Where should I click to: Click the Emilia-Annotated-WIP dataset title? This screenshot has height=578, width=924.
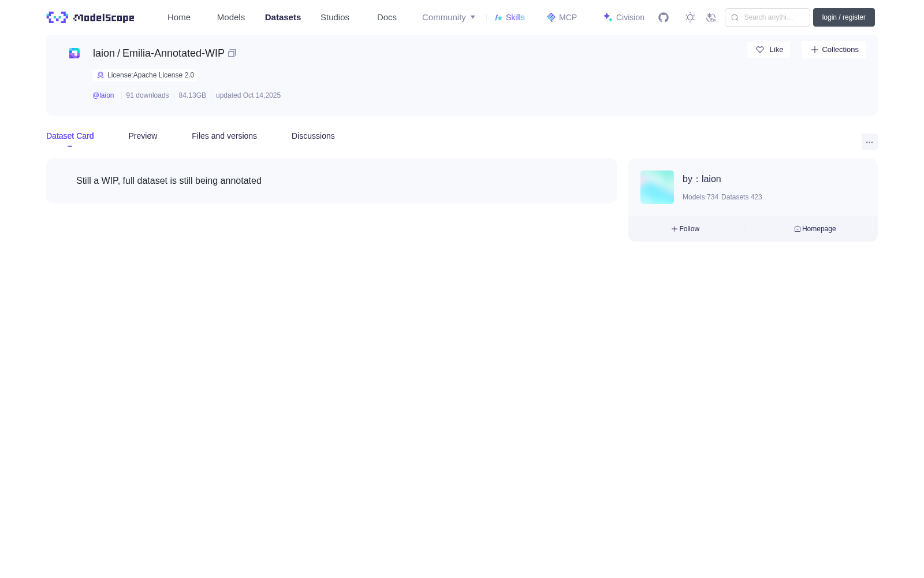[x=173, y=53]
